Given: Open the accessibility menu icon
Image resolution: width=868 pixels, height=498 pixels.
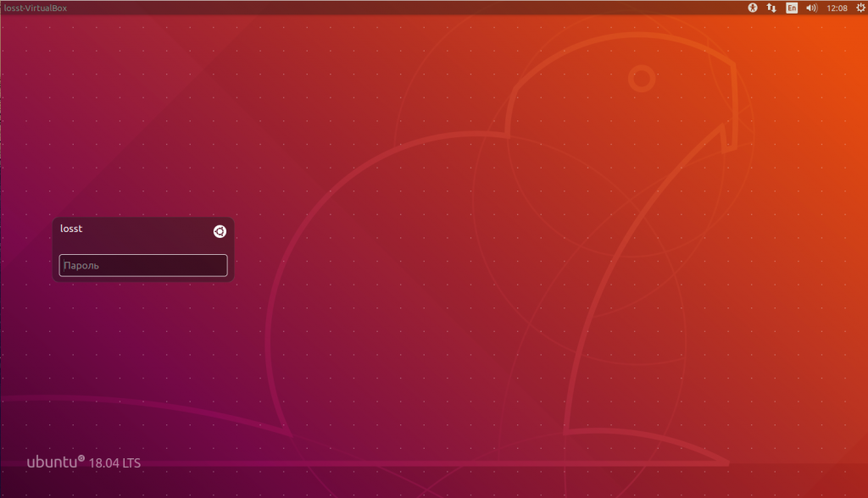Looking at the screenshot, I should [753, 8].
